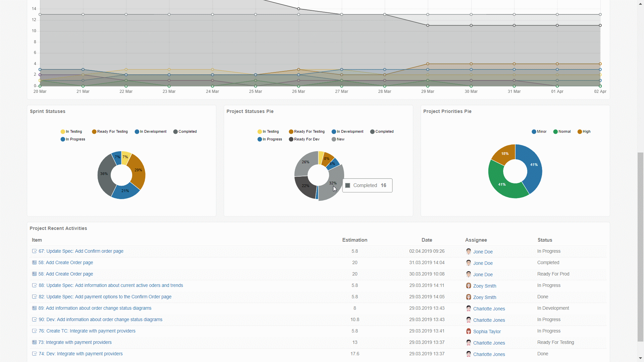This screenshot has width=644, height=362.
Task: Click the task icon beside "90: Dev: Add information about order change status diagrams"
Action: [35, 319]
